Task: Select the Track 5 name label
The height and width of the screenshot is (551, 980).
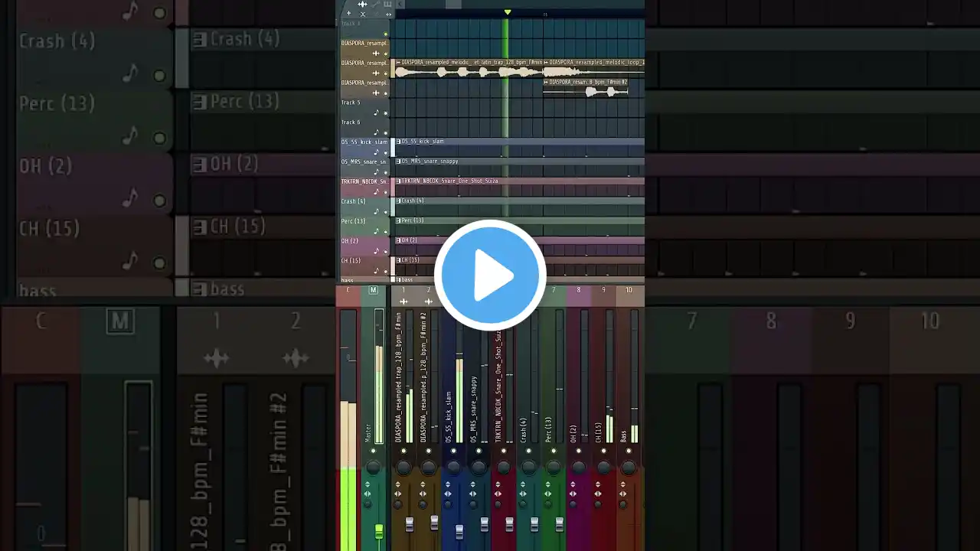Action: pos(351,103)
